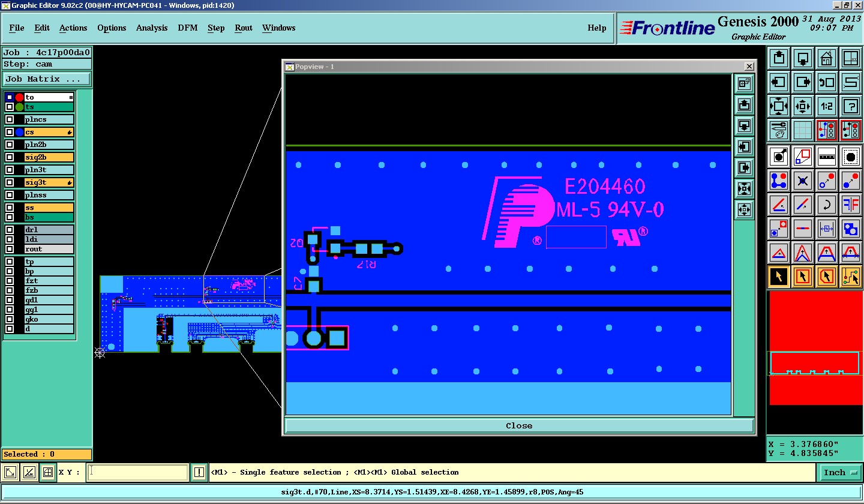Click the green color dot on layer ts
This screenshot has height=504, width=864.
click(19, 107)
